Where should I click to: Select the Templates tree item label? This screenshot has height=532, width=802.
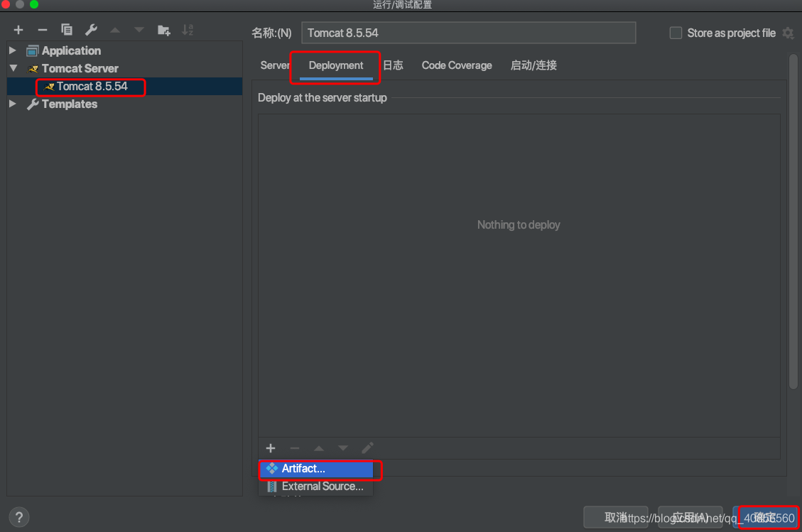(x=69, y=104)
